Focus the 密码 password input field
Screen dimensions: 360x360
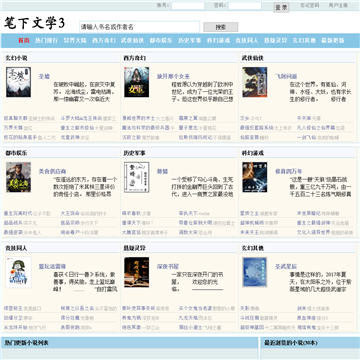pyautogui.click(x=245, y=6)
